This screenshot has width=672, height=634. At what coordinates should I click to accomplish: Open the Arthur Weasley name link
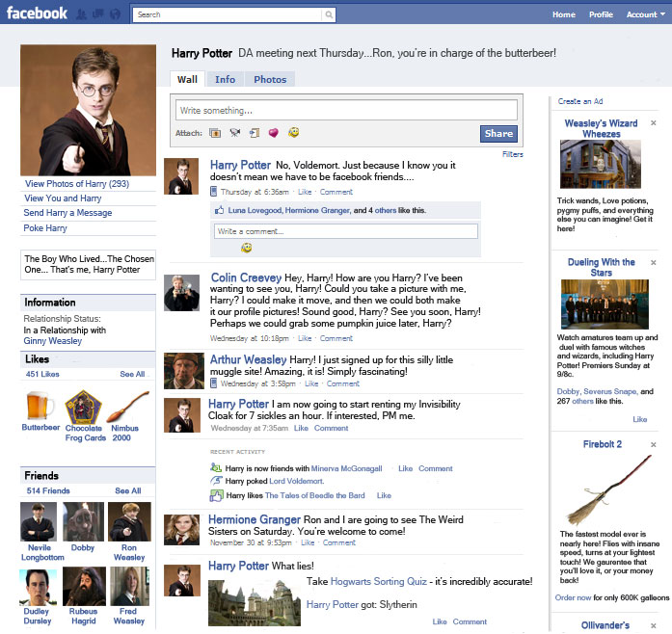point(248,359)
